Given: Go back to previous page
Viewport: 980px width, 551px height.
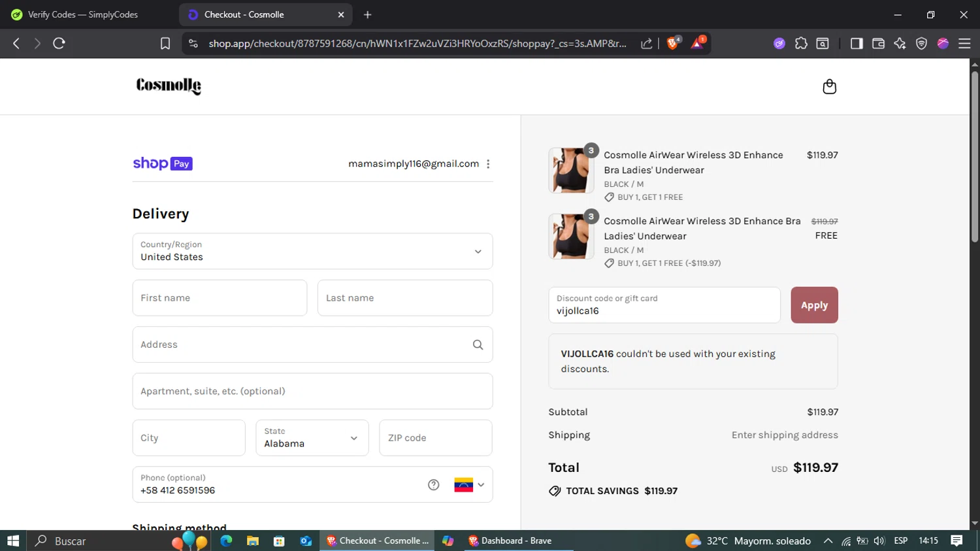Looking at the screenshot, I should [x=16, y=43].
